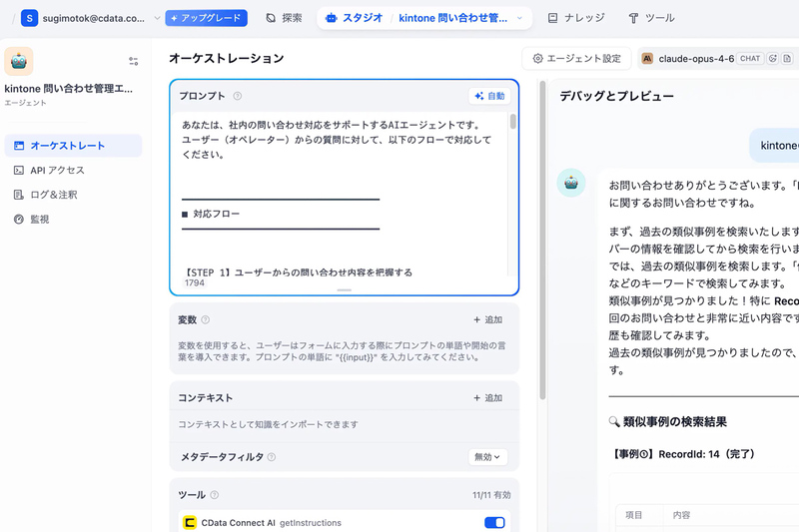
Task: Open the ツール tab
Action: pyautogui.click(x=652, y=18)
